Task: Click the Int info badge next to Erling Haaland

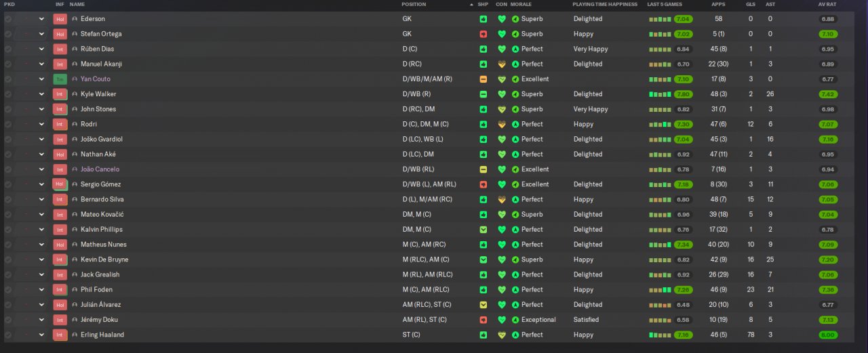Action: [60, 335]
